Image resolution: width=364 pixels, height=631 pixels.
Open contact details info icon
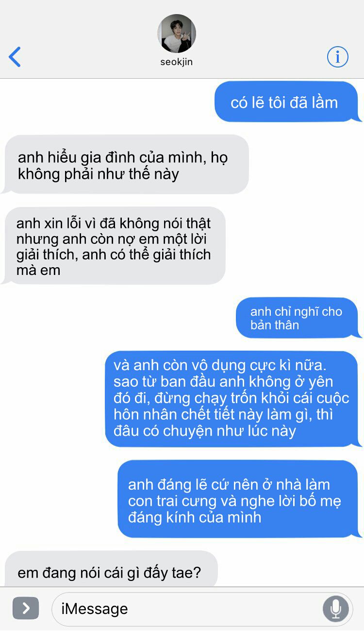(338, 57)
